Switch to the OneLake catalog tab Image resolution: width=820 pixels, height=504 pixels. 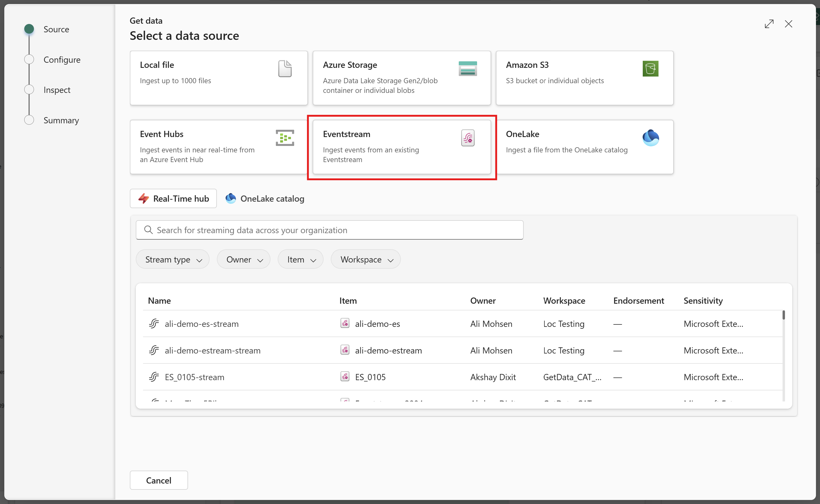(265, 198)
